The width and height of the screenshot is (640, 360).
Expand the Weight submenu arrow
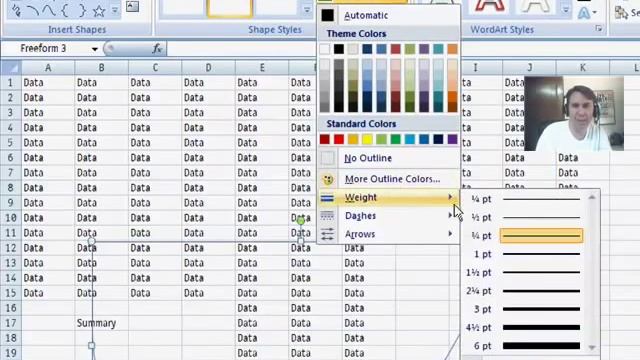point(450,197)
